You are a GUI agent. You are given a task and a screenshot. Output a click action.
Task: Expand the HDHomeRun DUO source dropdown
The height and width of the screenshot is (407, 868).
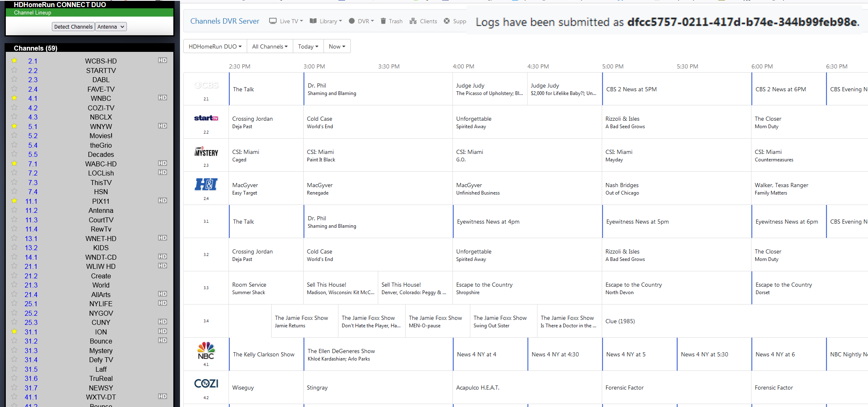point(215,46)
